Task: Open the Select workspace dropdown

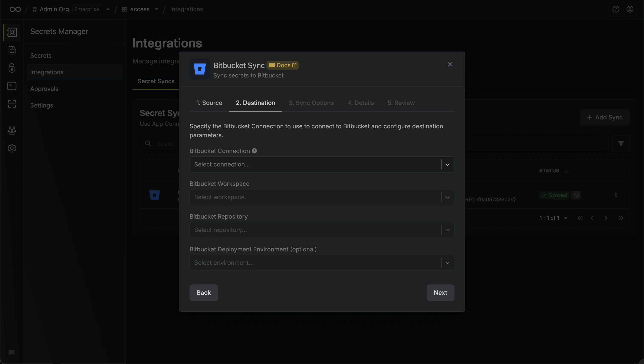Action: point(322,197)
